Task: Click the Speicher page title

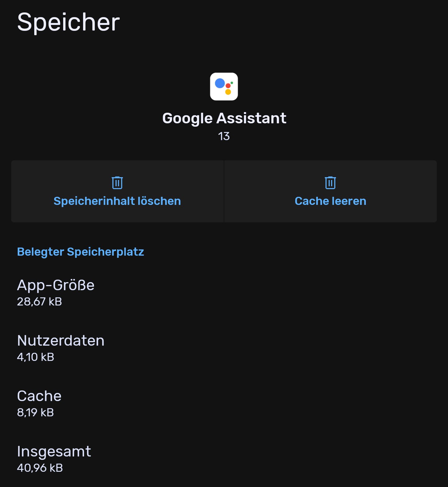Action: click(x=68, y=22)
